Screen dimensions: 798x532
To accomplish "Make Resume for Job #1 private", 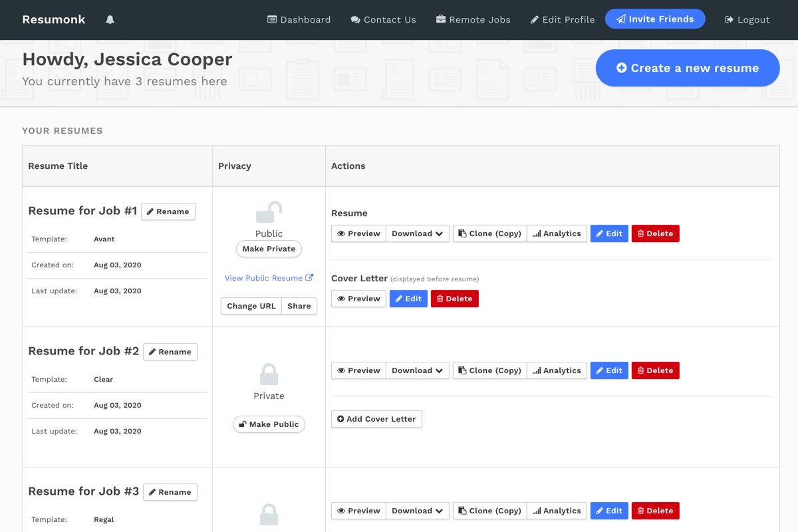I will click(269, 249).
